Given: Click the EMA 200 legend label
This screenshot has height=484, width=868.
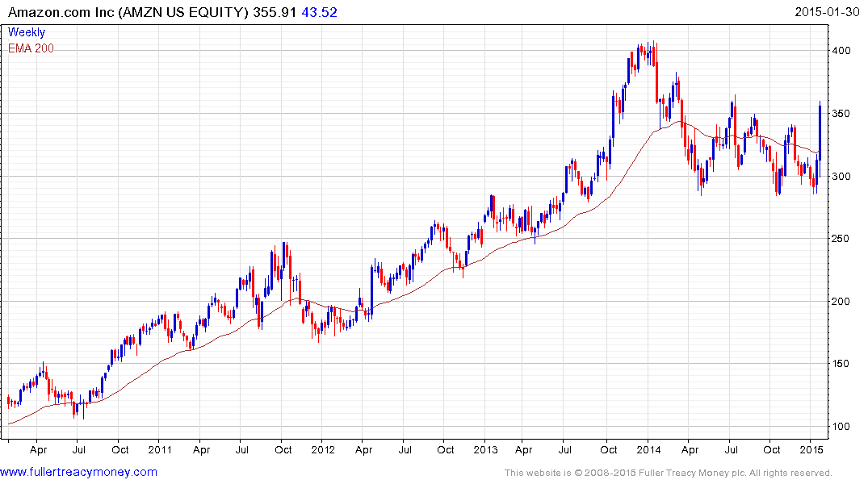Looking at the screenshot, I should [31, 48].
